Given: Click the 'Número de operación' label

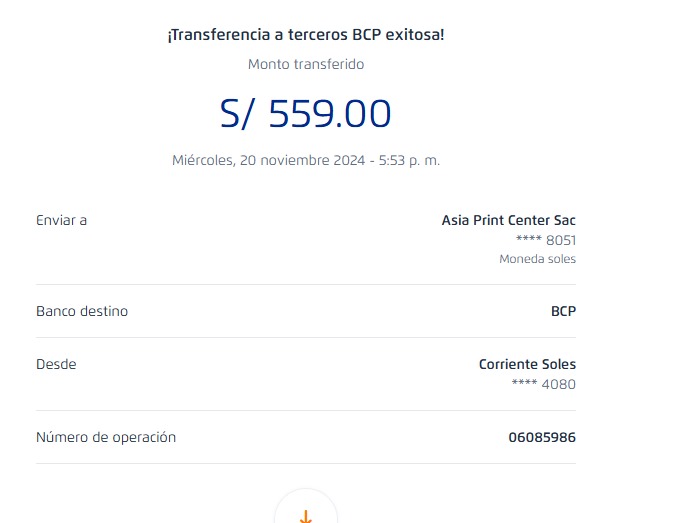Looking at the screenshot, I should (x=106, y=437).
